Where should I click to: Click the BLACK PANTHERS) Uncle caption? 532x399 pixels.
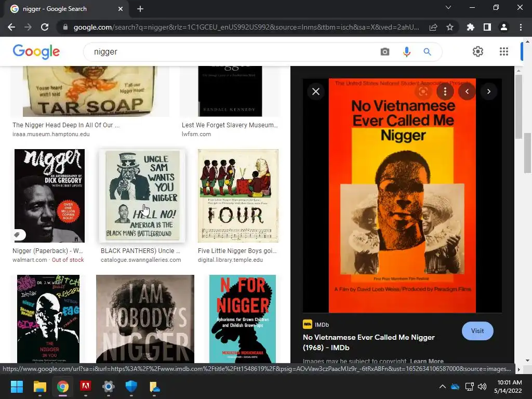click(140, 251)
